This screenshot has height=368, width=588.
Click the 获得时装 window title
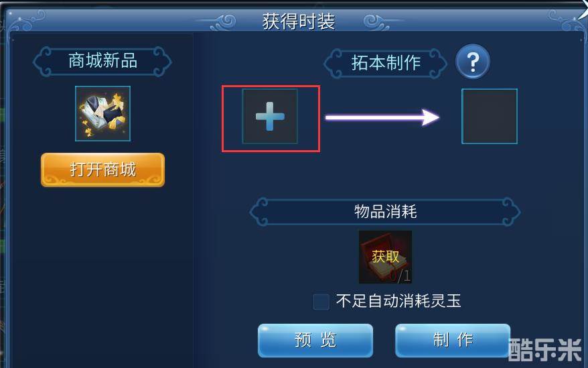[299, 21]
